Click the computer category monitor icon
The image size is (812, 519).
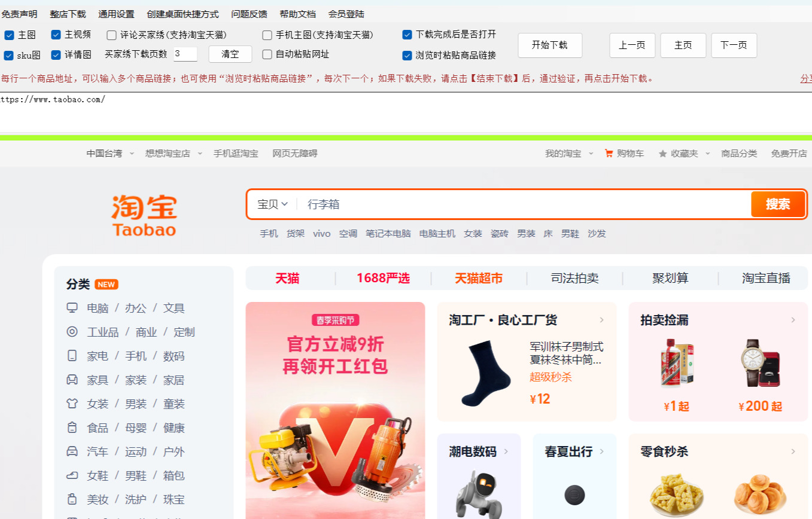[72, 308]
